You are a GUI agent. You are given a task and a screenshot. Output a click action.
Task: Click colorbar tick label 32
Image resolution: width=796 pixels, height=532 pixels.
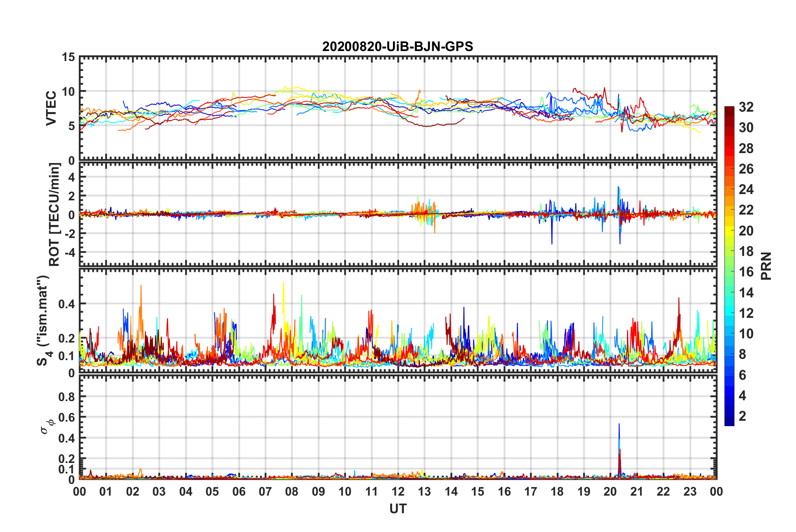point(746,107)
